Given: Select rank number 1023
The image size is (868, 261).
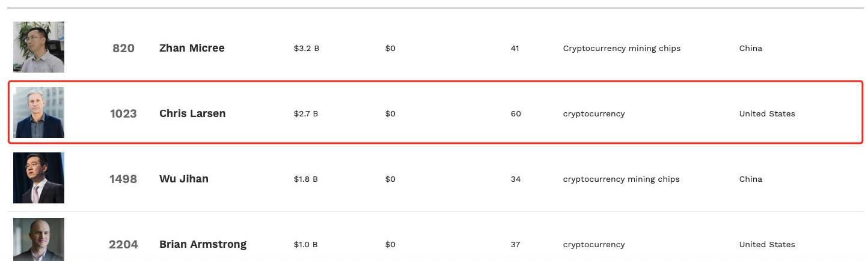Looking at the screenshot, I should pyautogui.click(x=123, y=113).
